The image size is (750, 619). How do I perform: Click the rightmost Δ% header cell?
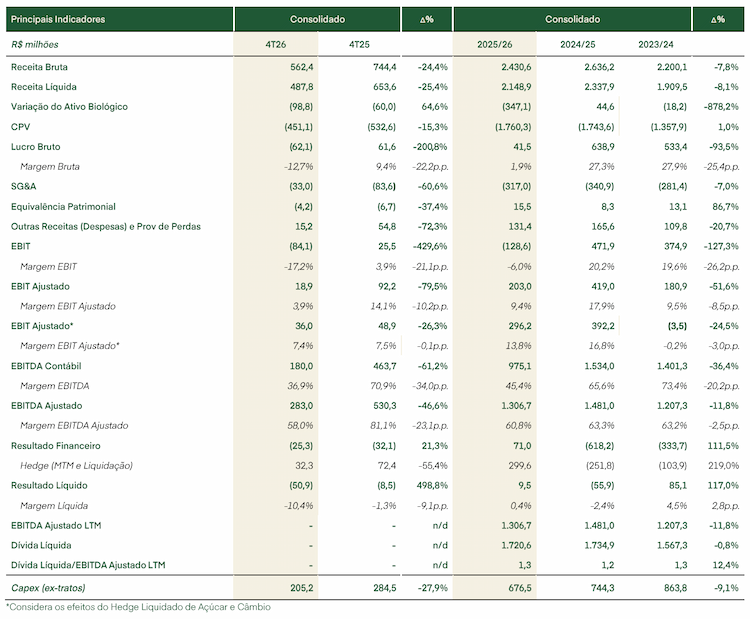[x=718, y=19]
